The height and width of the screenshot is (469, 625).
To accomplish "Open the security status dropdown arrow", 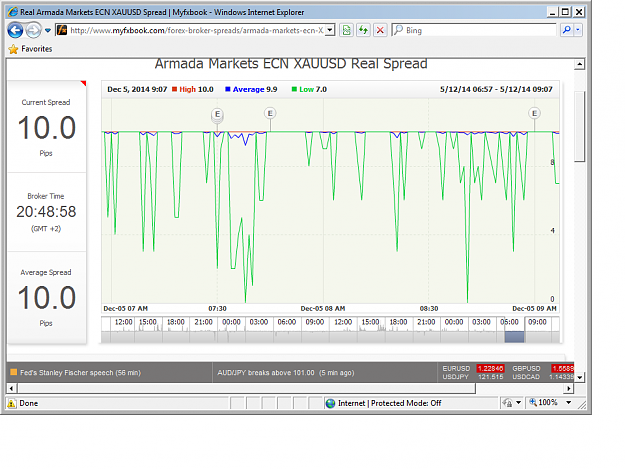I will pyautogui.click(x=519, y=403).
